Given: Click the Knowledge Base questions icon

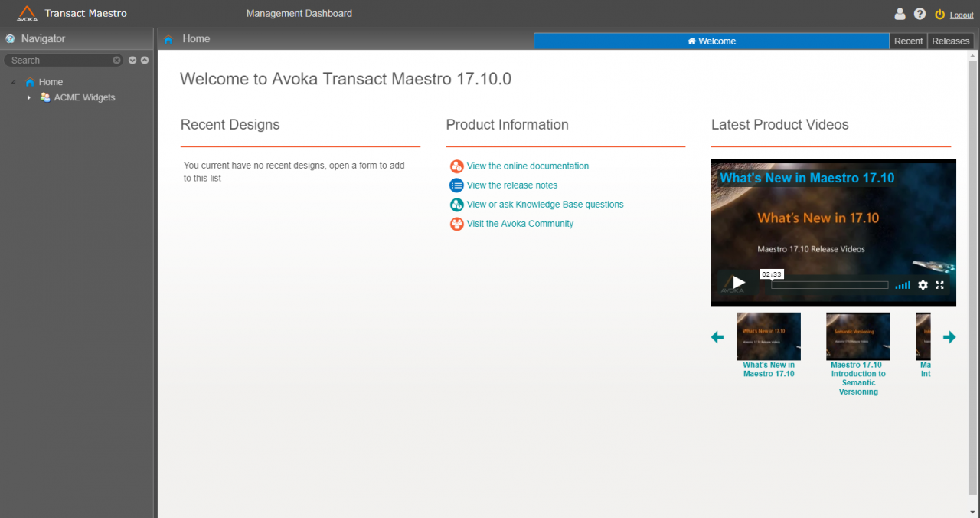Looking at the screenshot, I should click(x=456, y=205).
